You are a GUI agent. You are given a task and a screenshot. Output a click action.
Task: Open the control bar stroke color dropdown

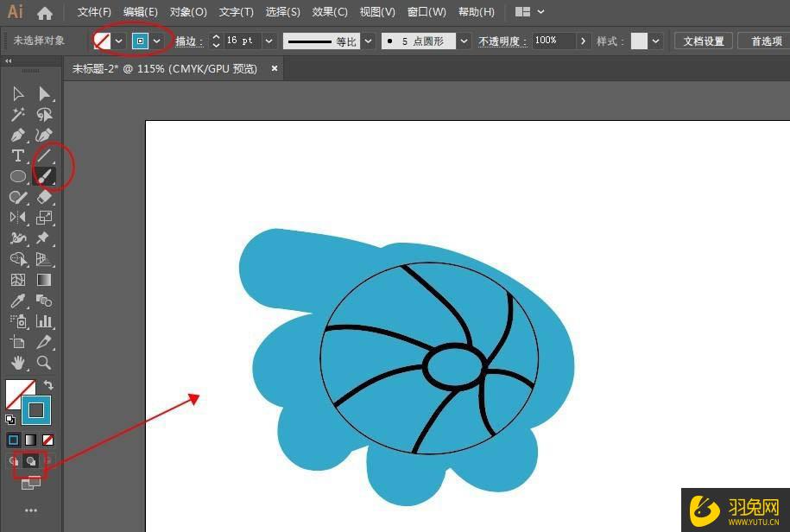click(157, 41)
